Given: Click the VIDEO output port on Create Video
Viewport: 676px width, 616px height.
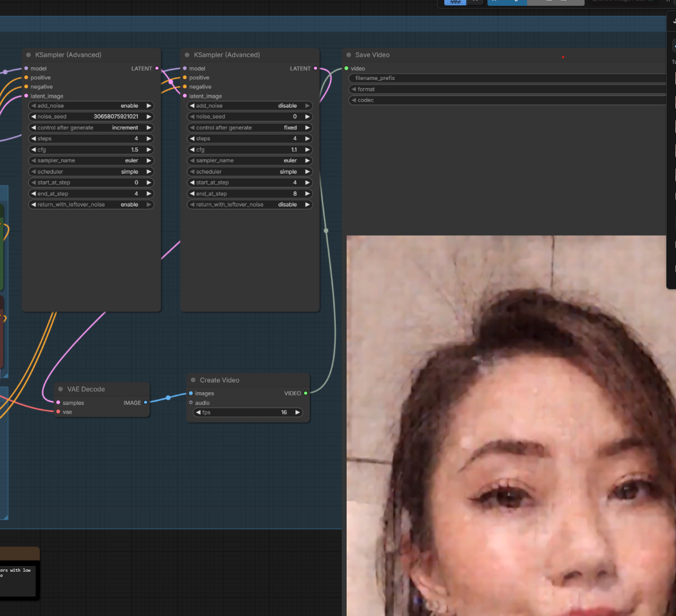Looking at the screenshot, I should coord(306,393).
